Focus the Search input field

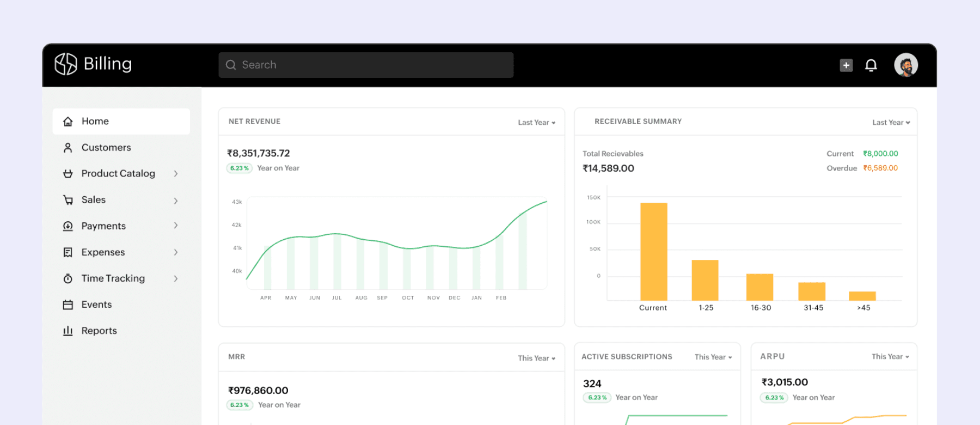click(366, 65)
